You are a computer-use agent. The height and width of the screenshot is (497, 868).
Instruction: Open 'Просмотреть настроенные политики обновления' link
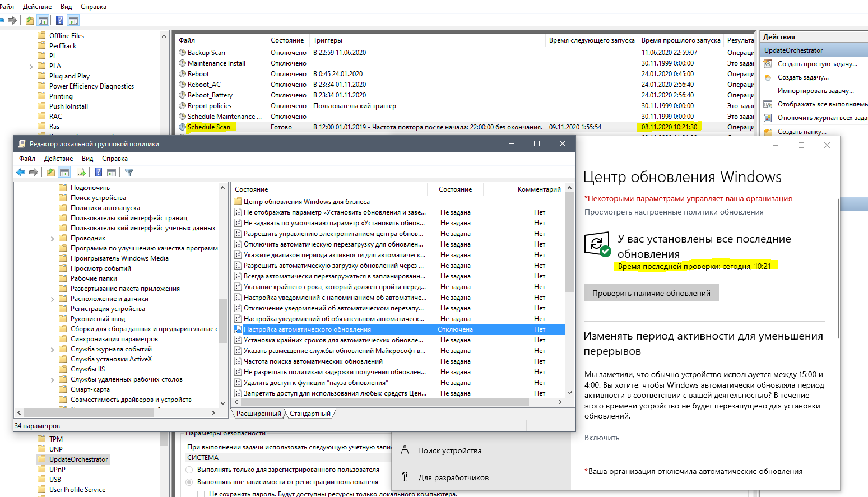674,212
